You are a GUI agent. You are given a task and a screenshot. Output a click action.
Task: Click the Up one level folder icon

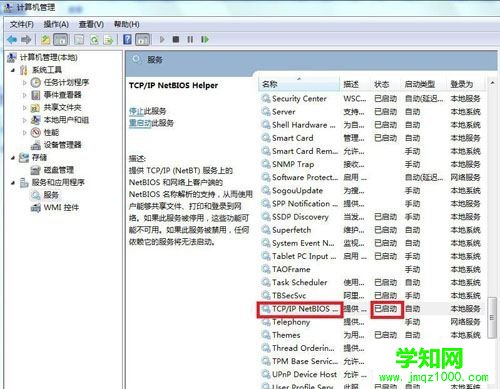point(46,40)
